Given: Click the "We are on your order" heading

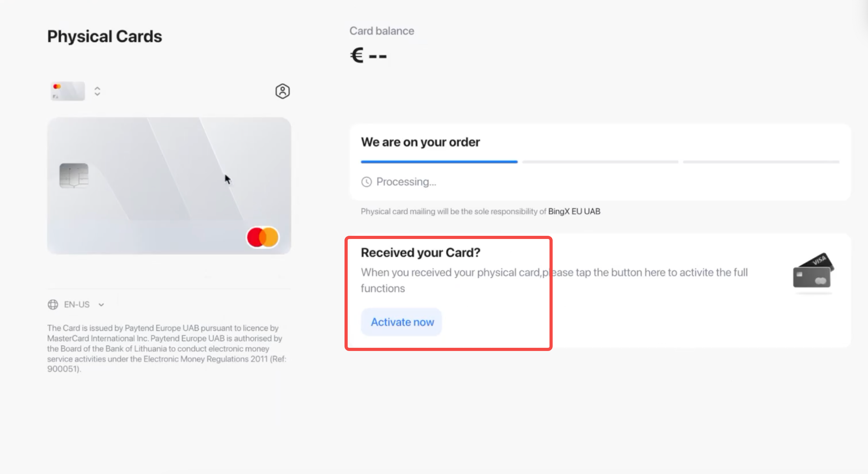Looking at the screenshot, I should [420, 142].
